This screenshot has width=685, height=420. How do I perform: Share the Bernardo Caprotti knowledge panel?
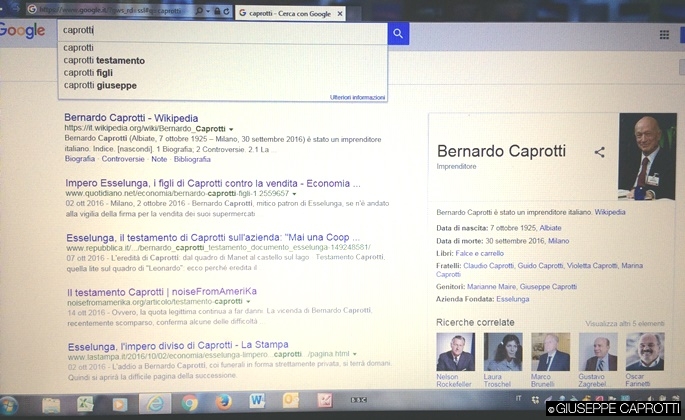point(600,152)
